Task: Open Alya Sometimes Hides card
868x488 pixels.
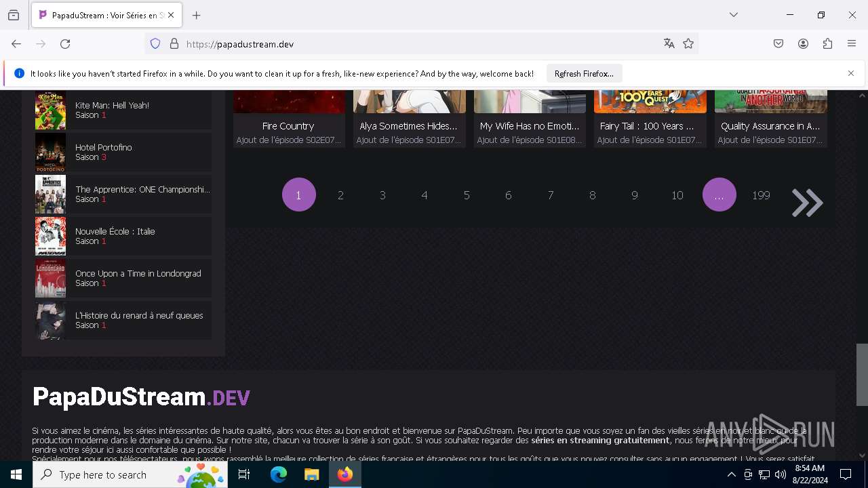Action: (409, 119)
